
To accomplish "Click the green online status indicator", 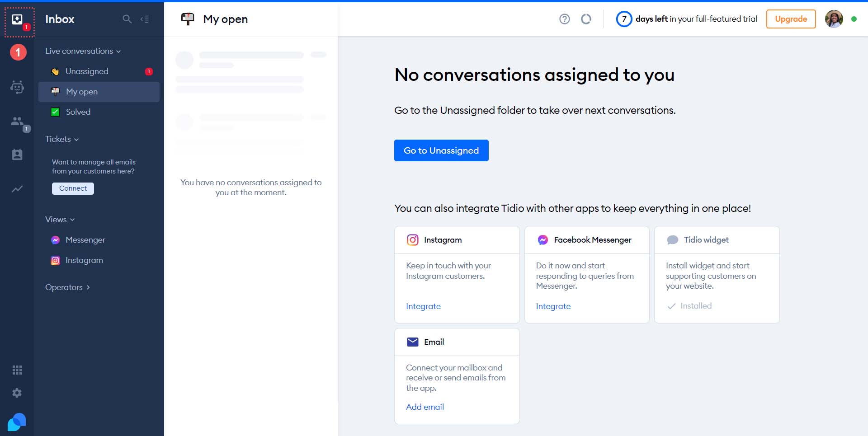I will coord(854,19).
